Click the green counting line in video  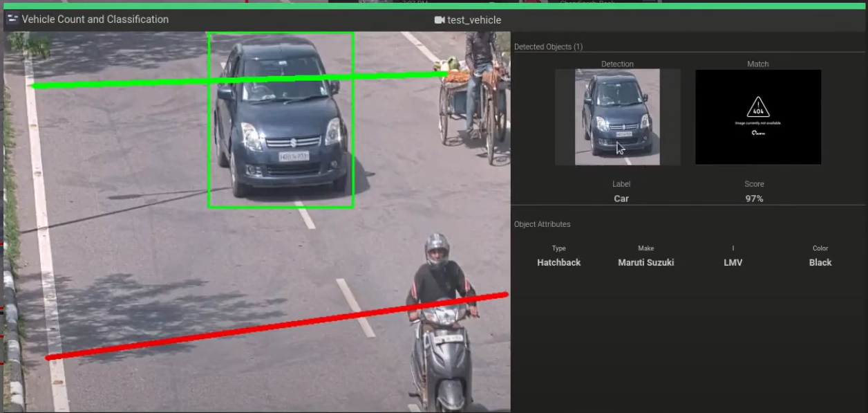tap(138, 83)
